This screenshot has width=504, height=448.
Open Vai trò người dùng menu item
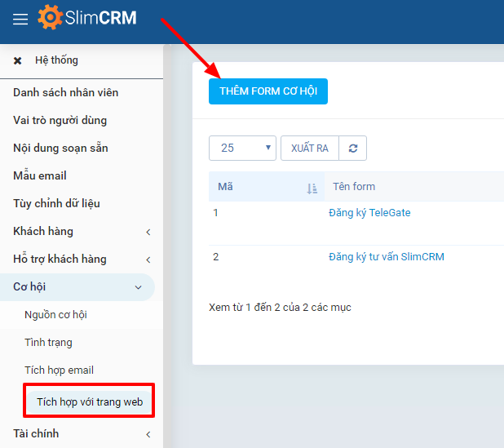(60, 121)
